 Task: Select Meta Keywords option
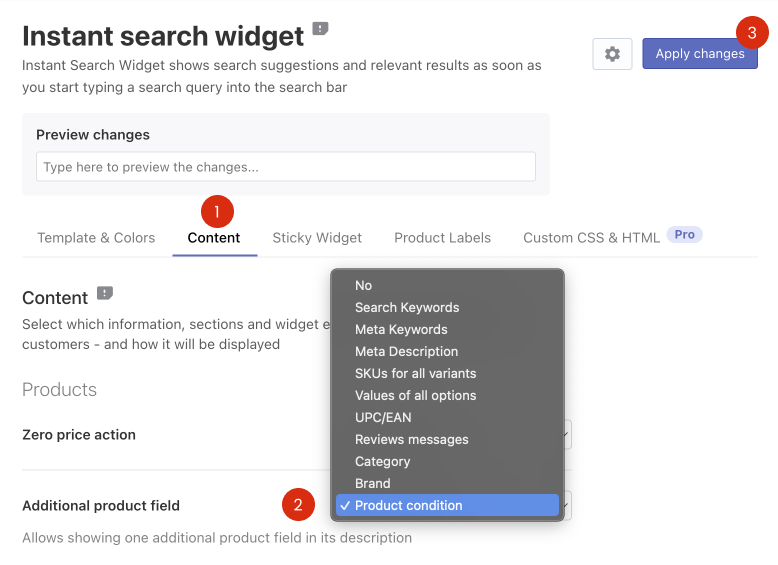point(448,329)
